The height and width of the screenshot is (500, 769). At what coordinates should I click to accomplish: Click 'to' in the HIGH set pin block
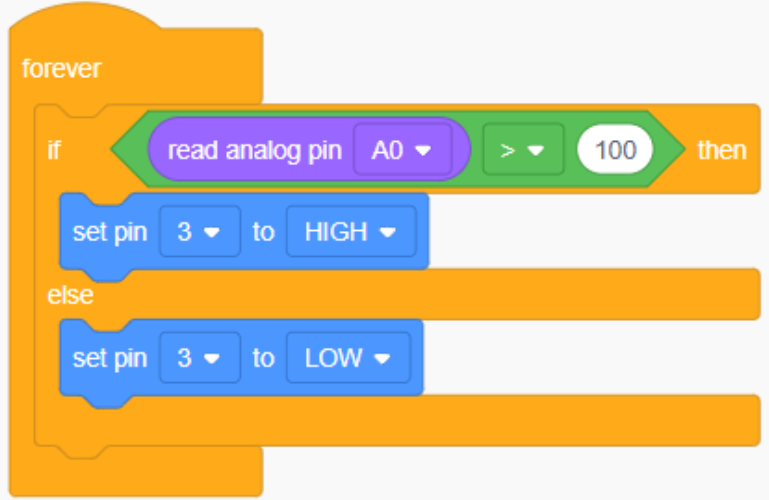pos(263,232)
